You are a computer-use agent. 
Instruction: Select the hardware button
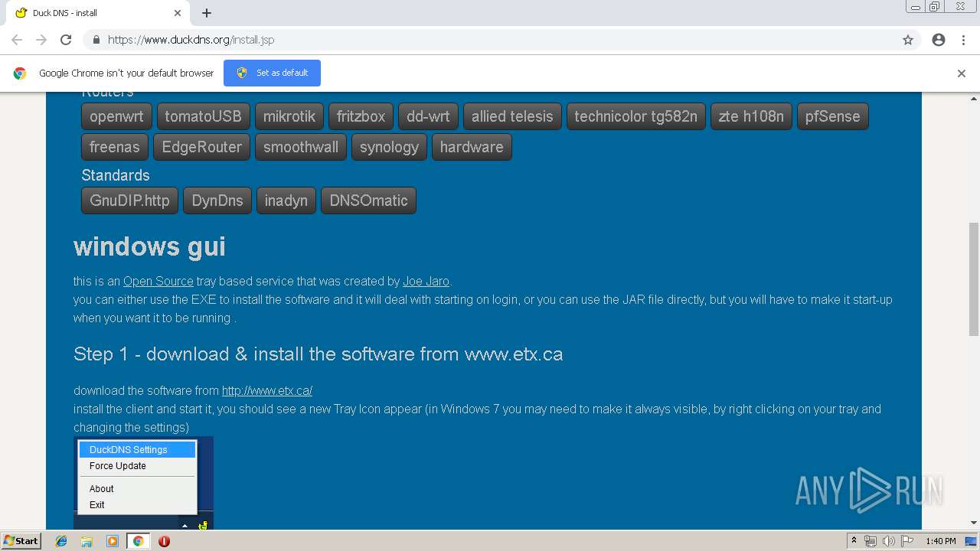pyautogui.click(x=472, y=147)
